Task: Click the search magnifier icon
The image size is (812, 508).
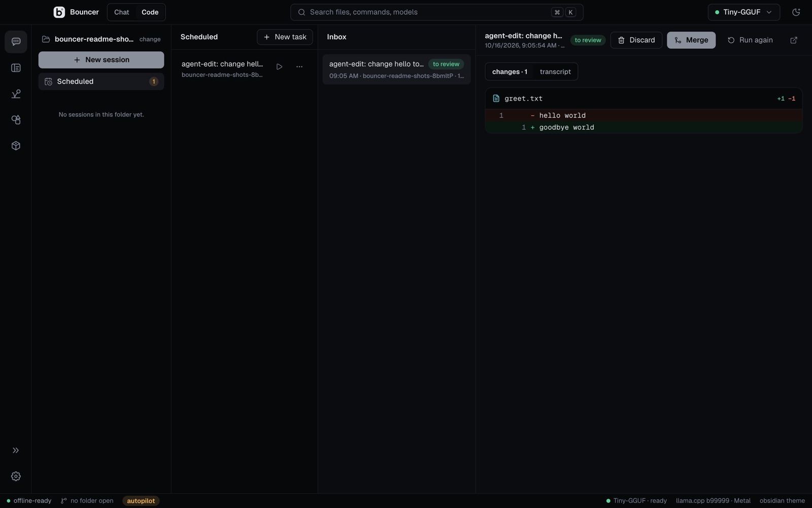Action: tap(301, 12)
